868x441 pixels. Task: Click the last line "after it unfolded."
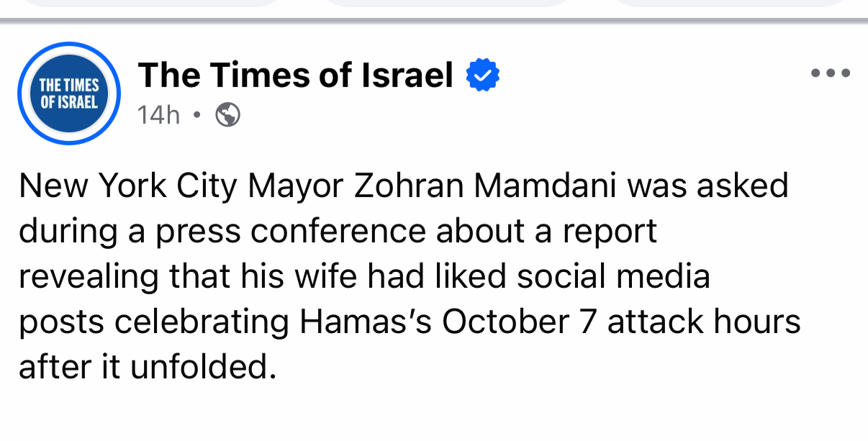(148, 367)
